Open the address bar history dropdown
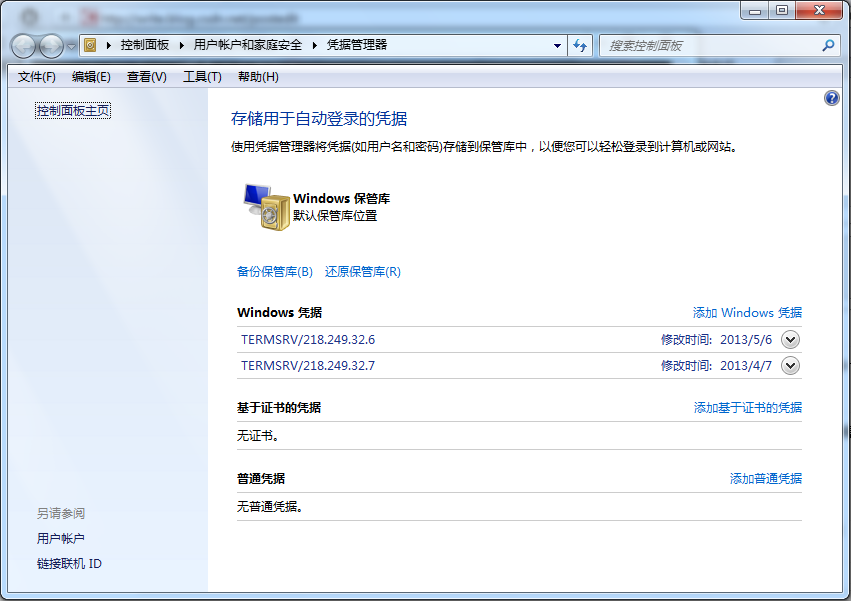This screenshot has height=601, width=851. pyautogui.click(x=557, y=46)
